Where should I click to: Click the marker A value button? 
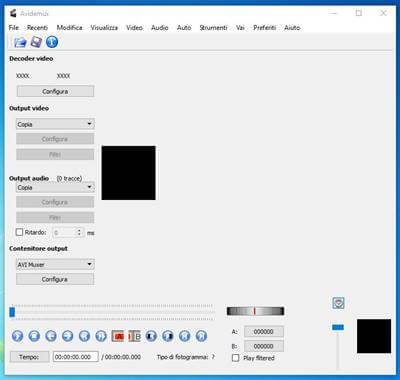pyautogui.click(x=264, y=332)
